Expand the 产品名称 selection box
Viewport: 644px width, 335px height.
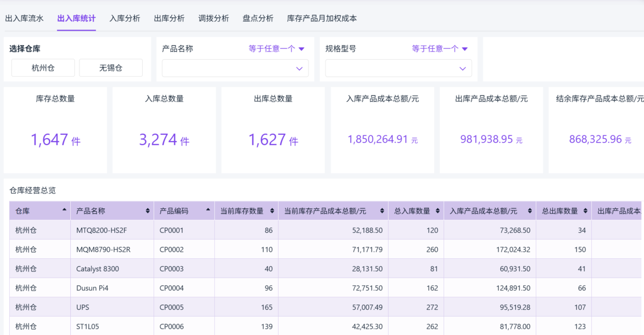[x=235, y=68]
